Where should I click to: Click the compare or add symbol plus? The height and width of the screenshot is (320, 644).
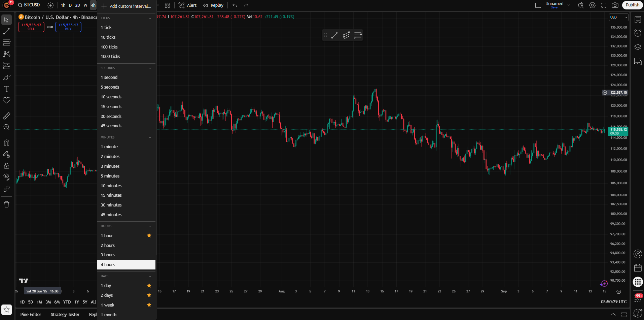(50, 5)
